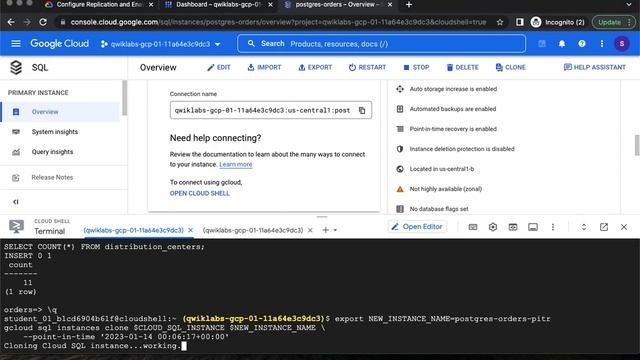
Task: Open Cloud Shell in a new window
Action: click(604, 227)
